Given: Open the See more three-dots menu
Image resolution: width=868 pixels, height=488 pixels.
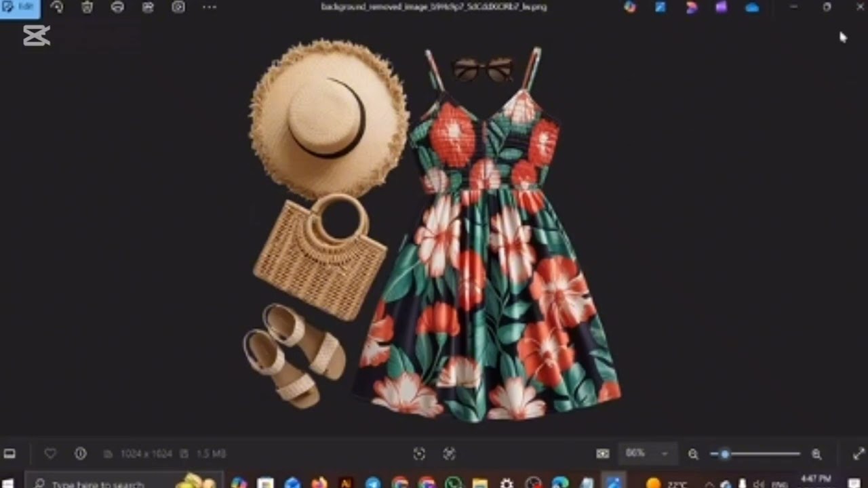Looking at the screenshot, I should pos(210,7).
